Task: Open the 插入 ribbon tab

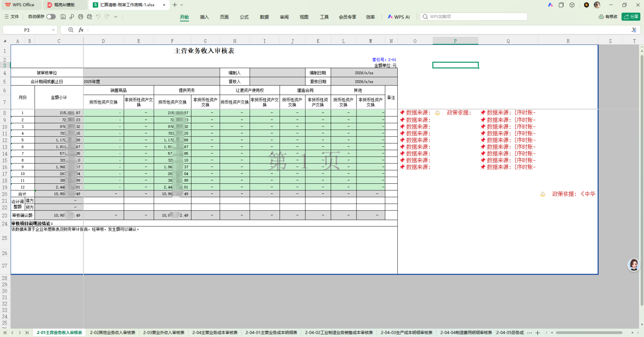Action: [x=205, y=17]
